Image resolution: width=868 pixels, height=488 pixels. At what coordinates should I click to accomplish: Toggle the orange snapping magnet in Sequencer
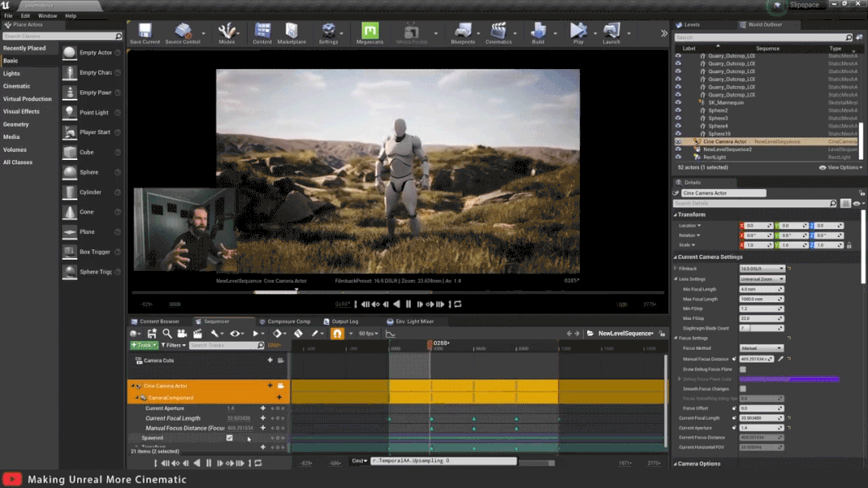click(x=337, y=334)
